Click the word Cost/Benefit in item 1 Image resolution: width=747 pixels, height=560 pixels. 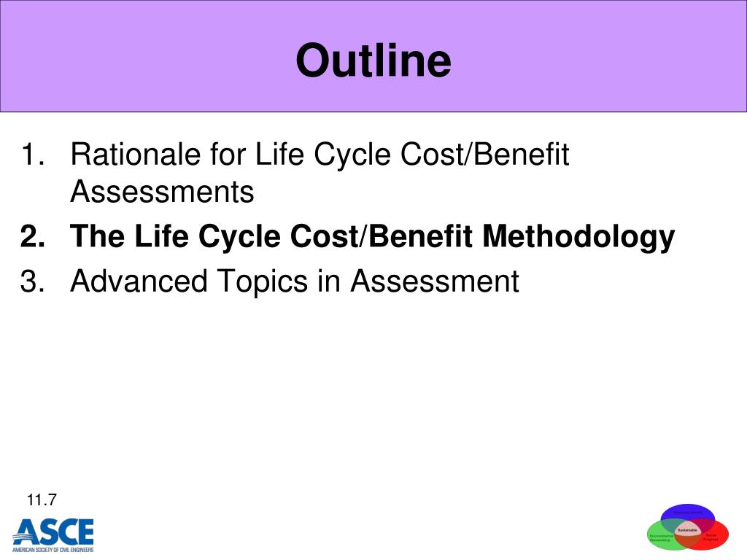[x=484, y=155]
